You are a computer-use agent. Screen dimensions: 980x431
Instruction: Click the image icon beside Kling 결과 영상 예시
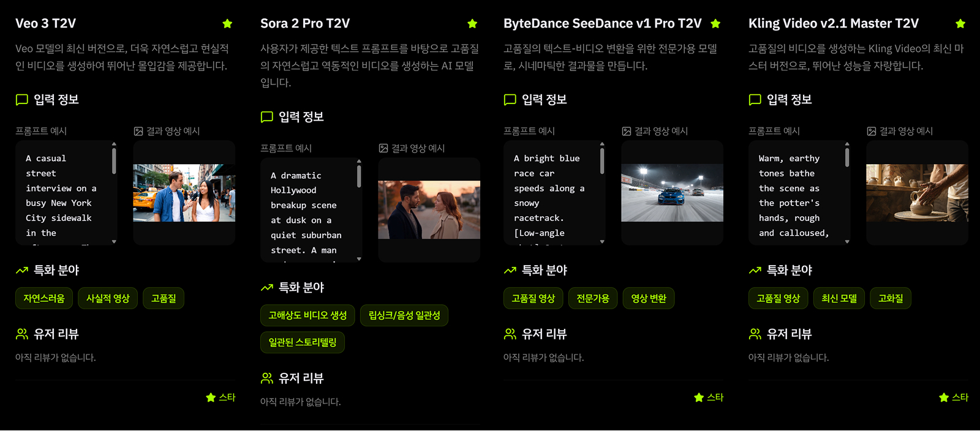[872, 131]
